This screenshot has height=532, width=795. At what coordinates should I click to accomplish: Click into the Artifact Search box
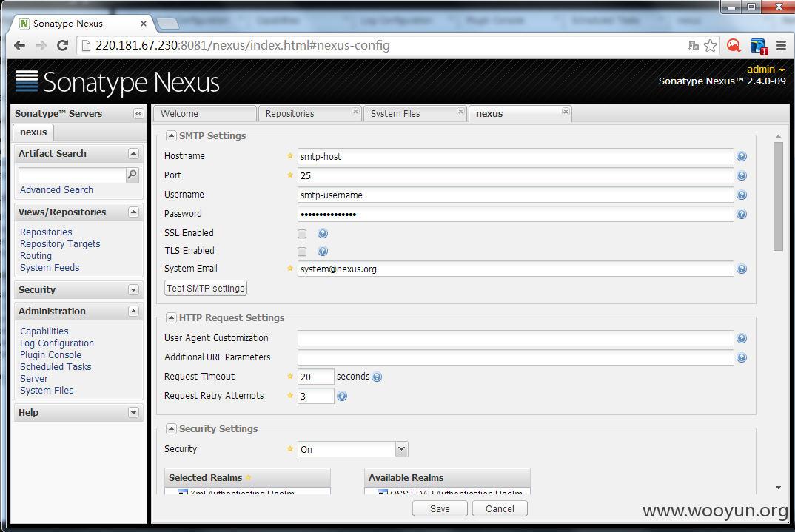pos(72,175)
